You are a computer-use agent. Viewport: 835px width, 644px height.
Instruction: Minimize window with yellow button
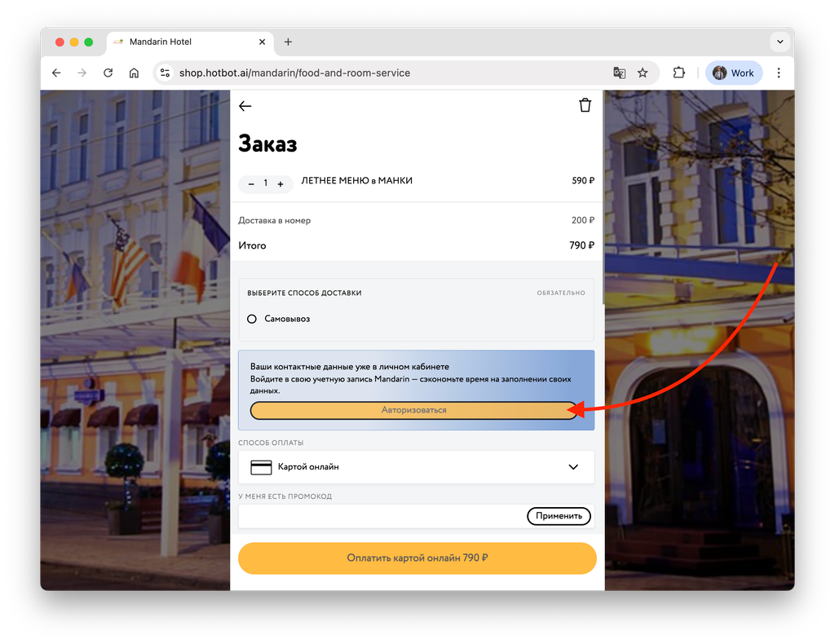(x=74, y=42)
